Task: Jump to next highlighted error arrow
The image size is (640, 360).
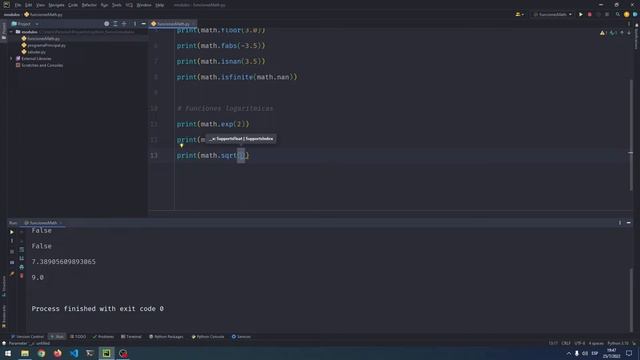Action: [x=629, y=33]
